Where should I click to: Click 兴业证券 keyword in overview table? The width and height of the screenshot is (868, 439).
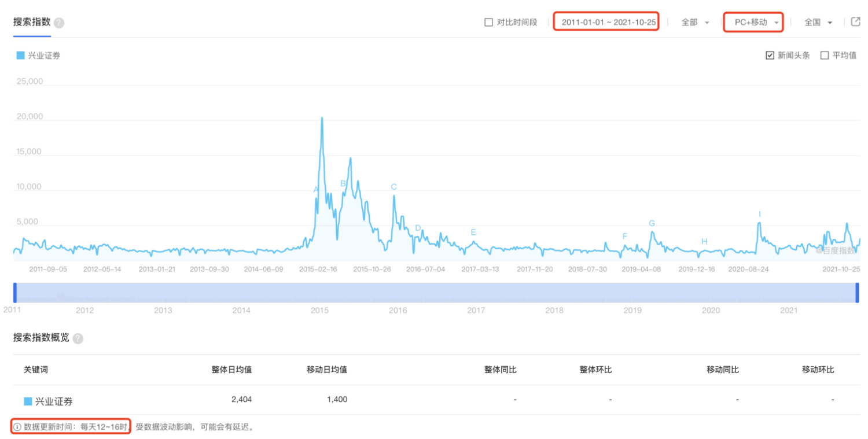(x=54, y=401)
